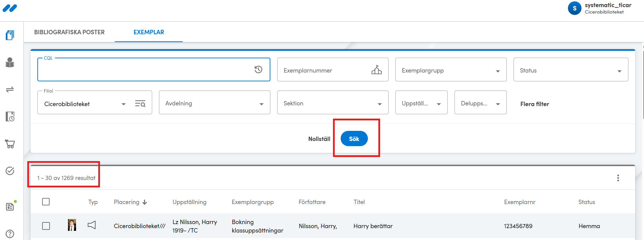The image size is (644, 240).
Task: Click the help question mark icon
Action: (10, 234)
